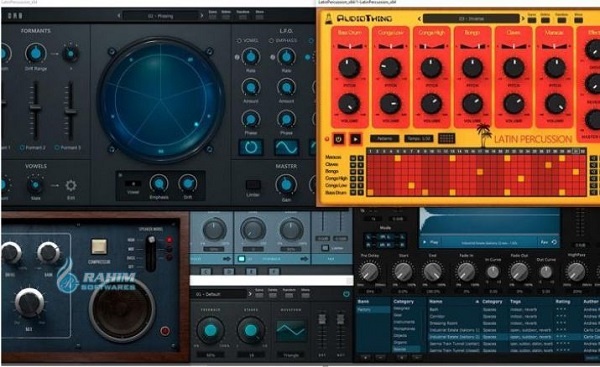Enable the LFO Vowel radio button
Screen dimensions: 600x367
pyautogui.click(x=239, y=40)
